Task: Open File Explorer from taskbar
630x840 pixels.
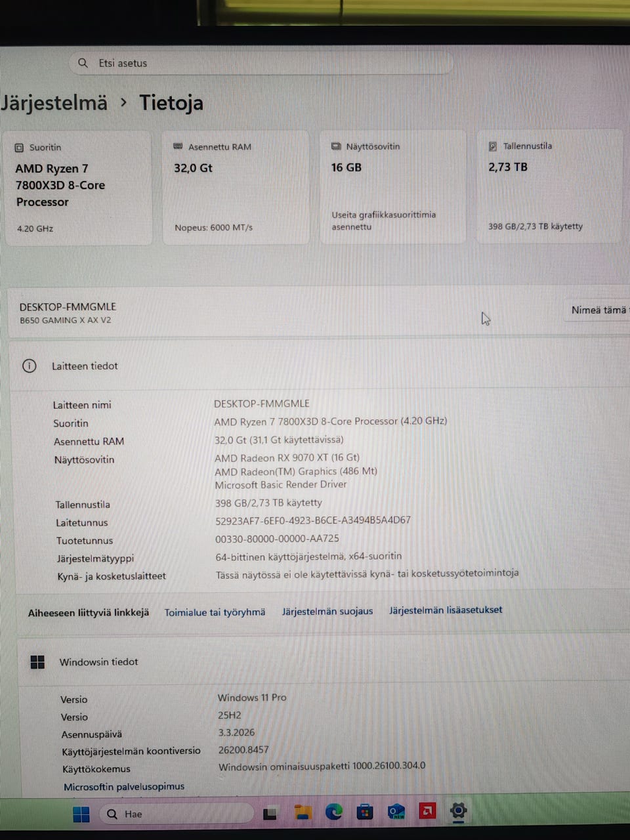Action: tap(302, 813)
